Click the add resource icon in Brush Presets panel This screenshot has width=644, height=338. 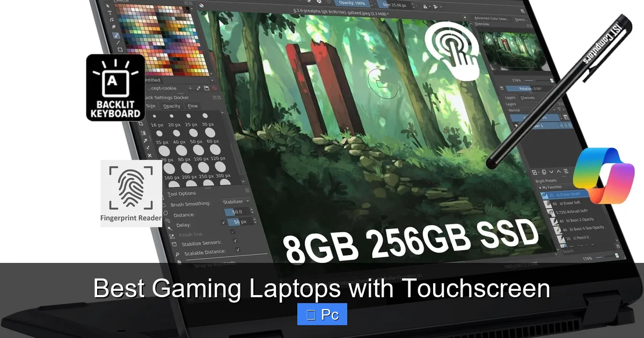tap(533, 172)
